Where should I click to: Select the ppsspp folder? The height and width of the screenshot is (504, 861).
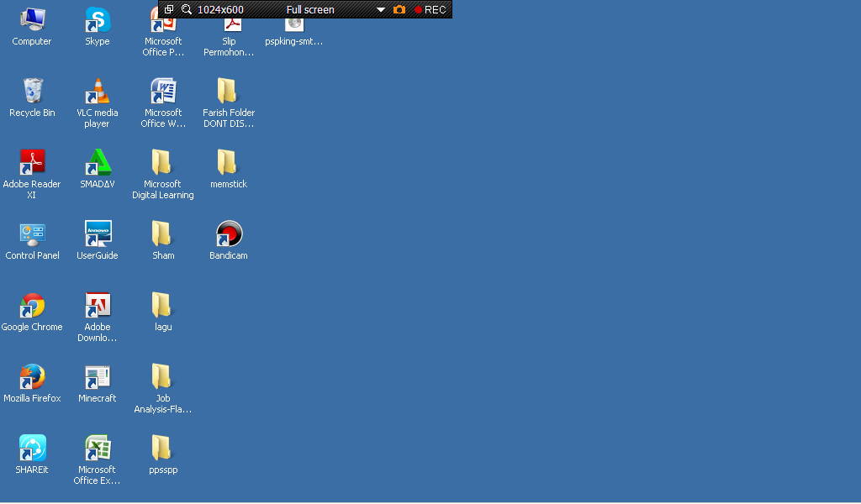pyautogui.click(x=162, y=449)
